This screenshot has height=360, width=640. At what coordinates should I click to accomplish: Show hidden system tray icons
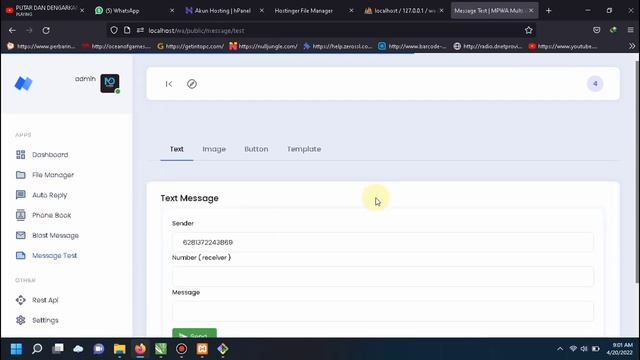(x=560, y=349)
